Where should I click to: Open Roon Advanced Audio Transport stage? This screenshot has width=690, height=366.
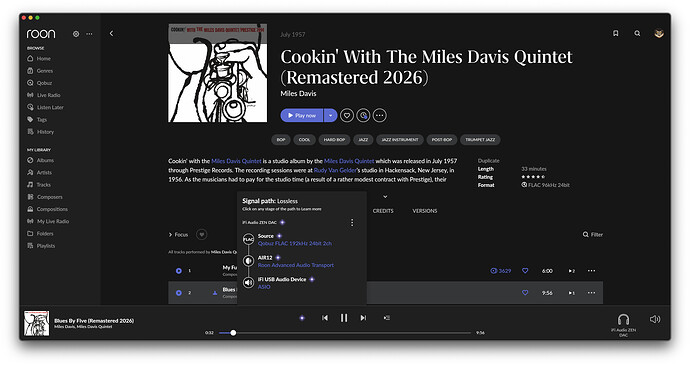[x=296, y=265]
